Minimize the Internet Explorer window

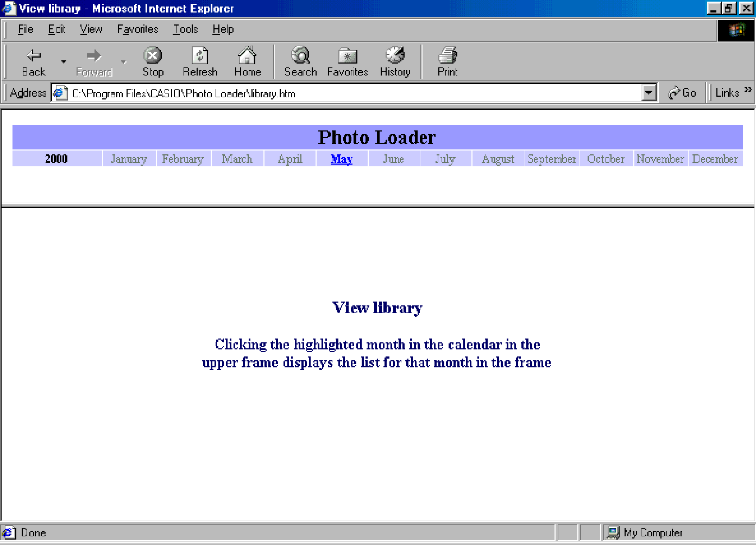point(713,8)
